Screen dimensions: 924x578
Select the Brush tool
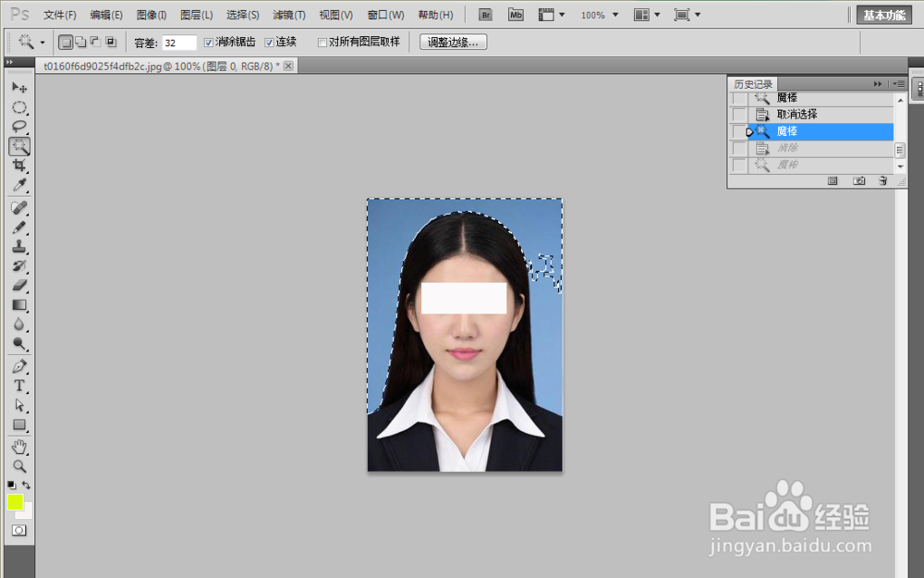click(x=19, y=228)
